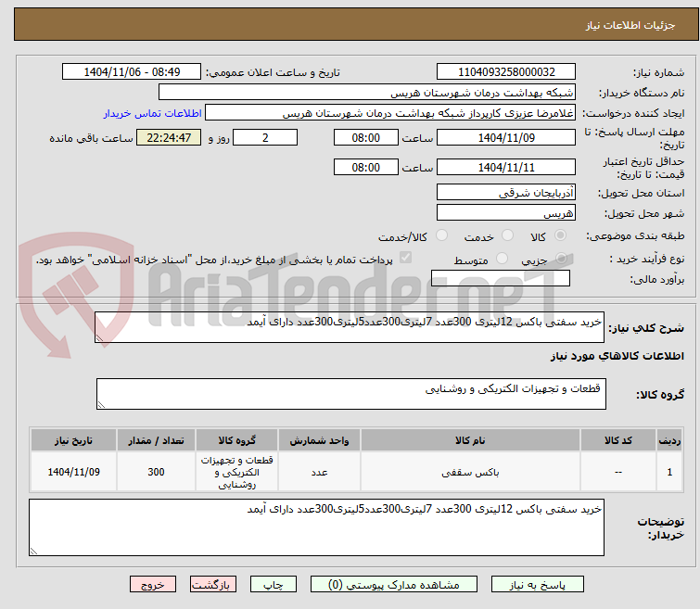Click the ردیف column header

(x=669, y=440)
